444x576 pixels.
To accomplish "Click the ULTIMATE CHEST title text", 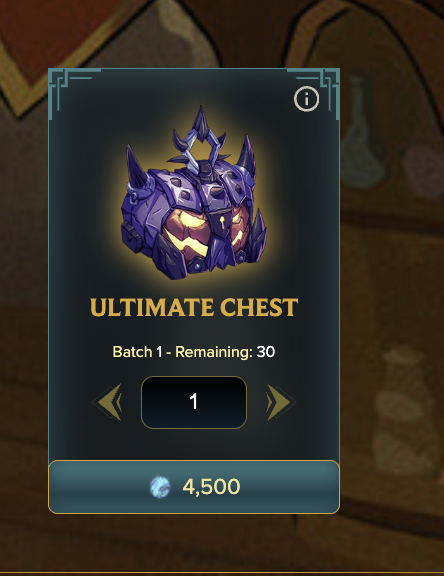I will [x=194, y=307].
